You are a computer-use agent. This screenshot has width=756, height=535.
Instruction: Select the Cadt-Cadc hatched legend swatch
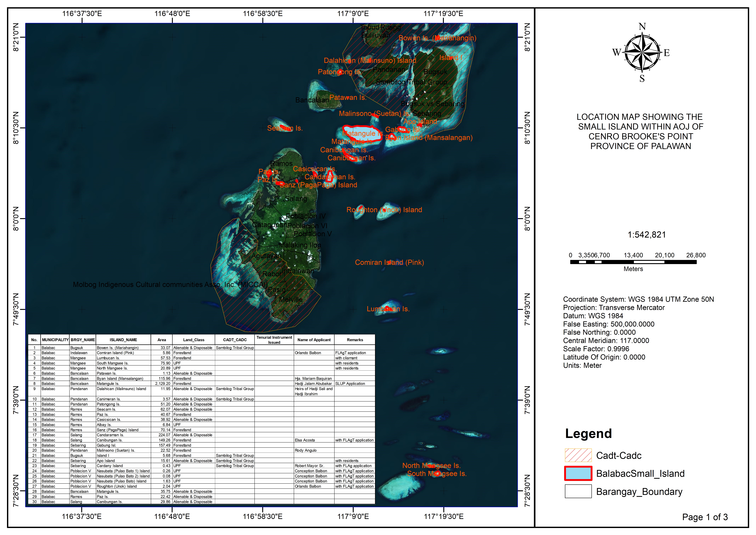click(x=578, y=455)
